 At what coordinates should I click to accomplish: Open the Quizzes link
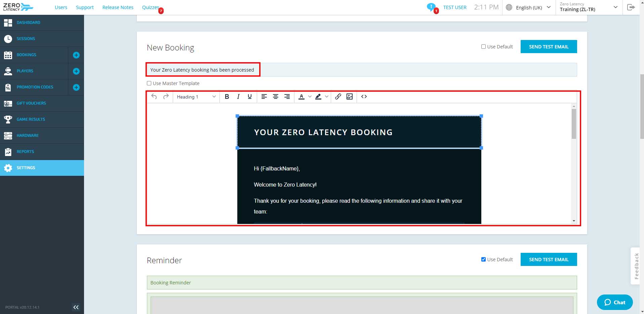point(151,7)
